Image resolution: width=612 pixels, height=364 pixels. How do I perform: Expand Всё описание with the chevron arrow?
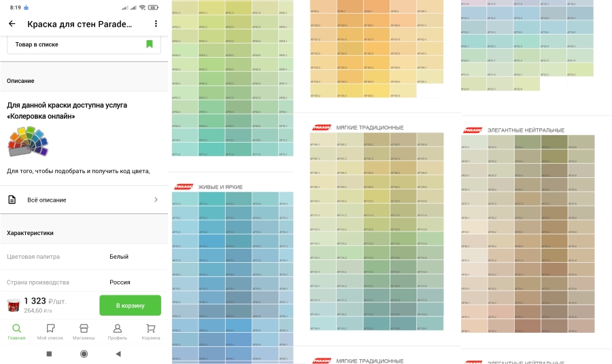156,200
